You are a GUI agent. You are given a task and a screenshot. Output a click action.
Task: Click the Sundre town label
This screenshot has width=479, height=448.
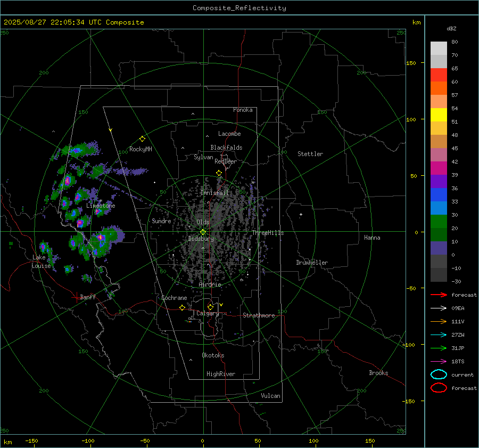[x=161, y=221]
